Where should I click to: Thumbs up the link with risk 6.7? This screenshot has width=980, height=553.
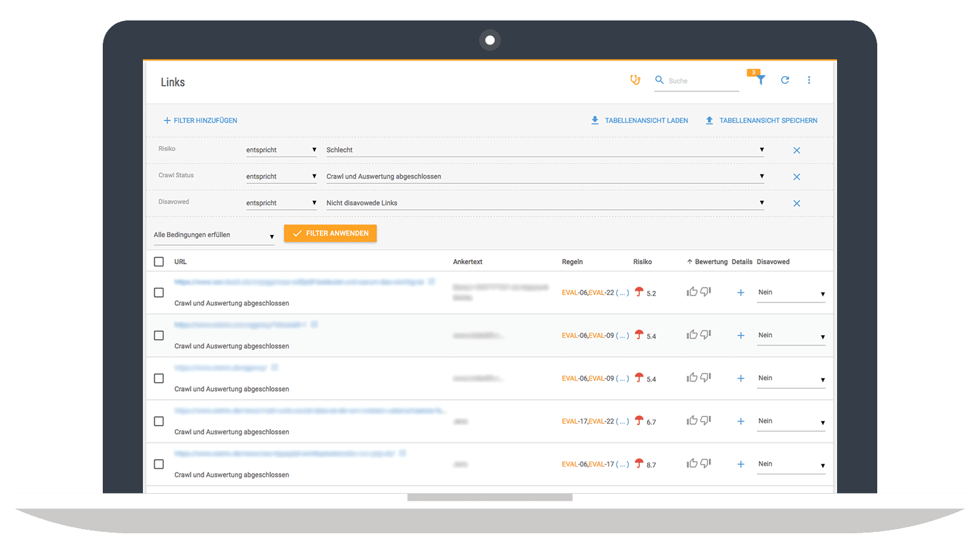[692, 421]
